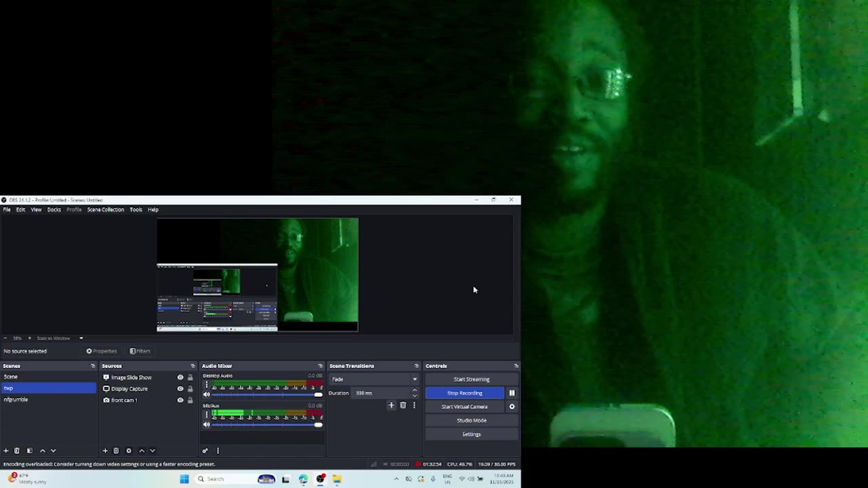This screenshot has width=868, height=488.
Task: Add a new scene with plus icon
Action: click(x=6, y=451)
